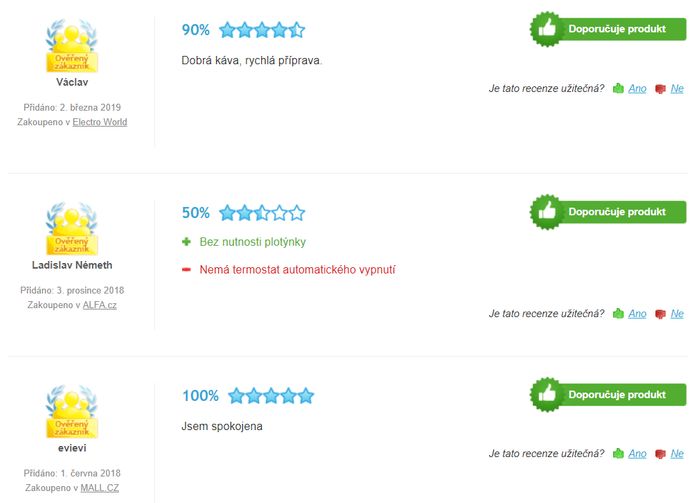Vote Ne on Ladislav Németh's review

click(677, 313)
